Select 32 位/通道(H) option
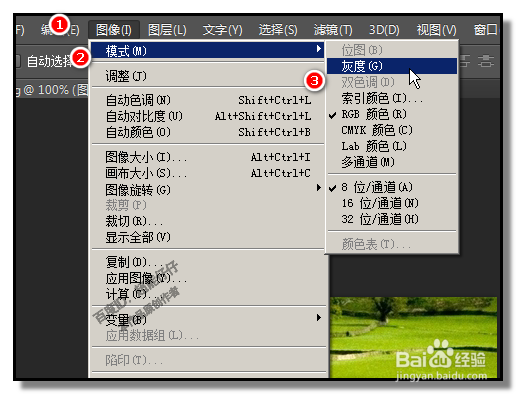Viewport: 516px width, 394px height. [392, 219]
